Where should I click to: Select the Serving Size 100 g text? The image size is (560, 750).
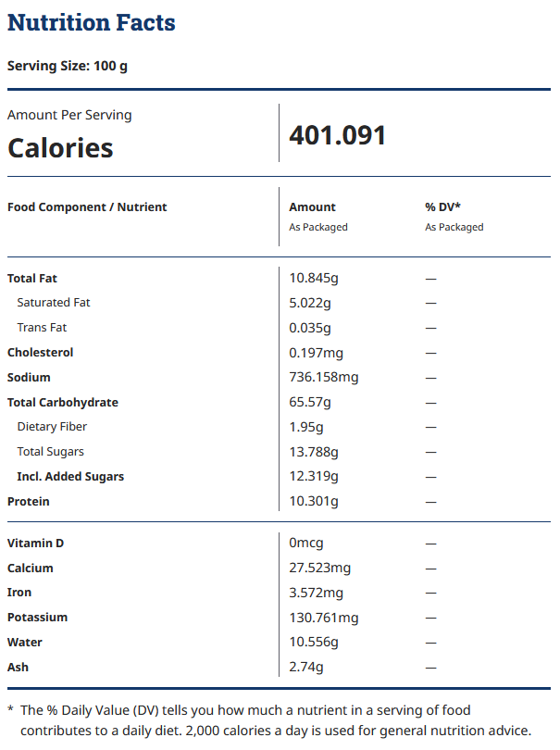68,66
